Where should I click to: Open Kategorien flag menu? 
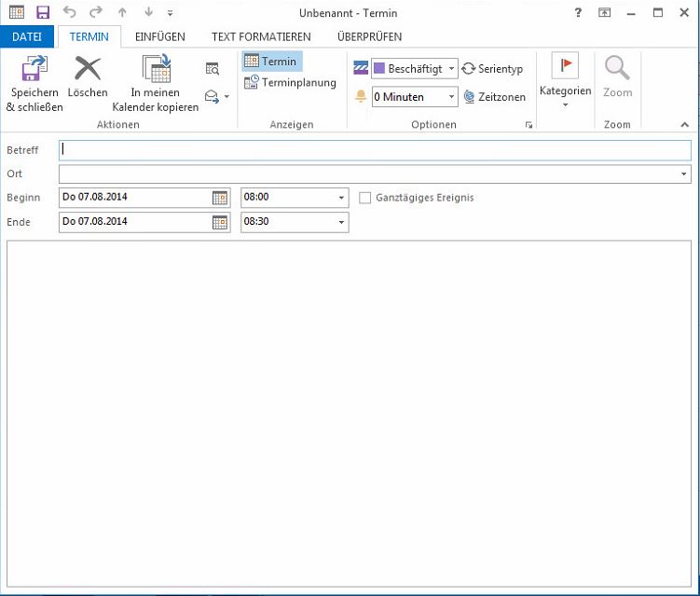(x=565, y=80)
